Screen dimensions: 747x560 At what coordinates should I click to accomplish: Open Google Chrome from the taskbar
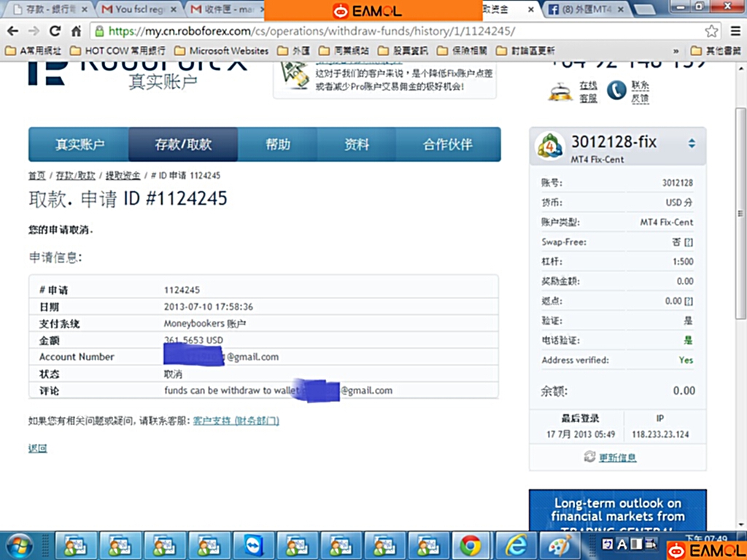(x=471, y=545)
